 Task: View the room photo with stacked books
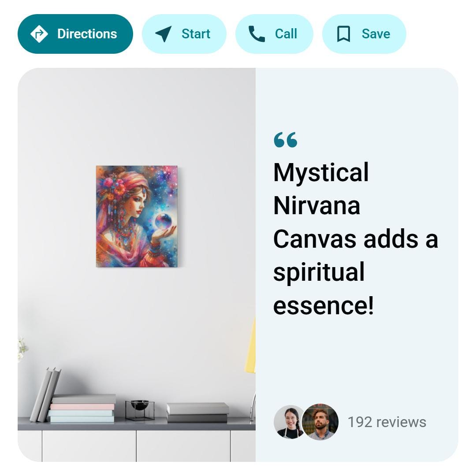click(x=137, y=265)
